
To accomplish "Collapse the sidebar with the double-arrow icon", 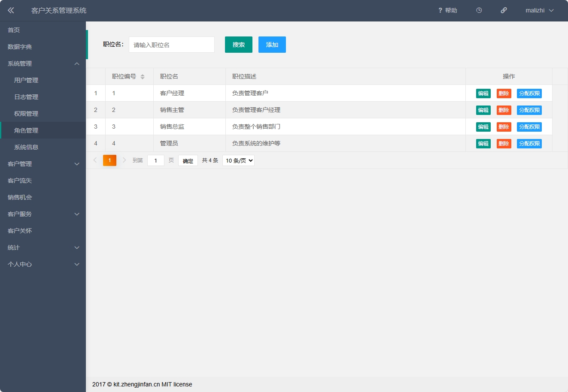I will [x=11, y=10].
